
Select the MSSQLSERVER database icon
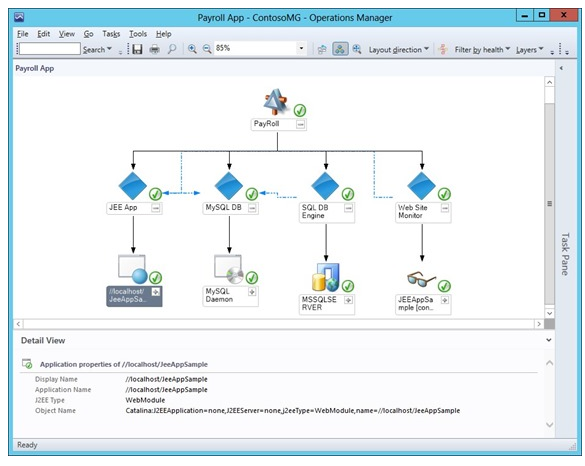tap(326, 277)
